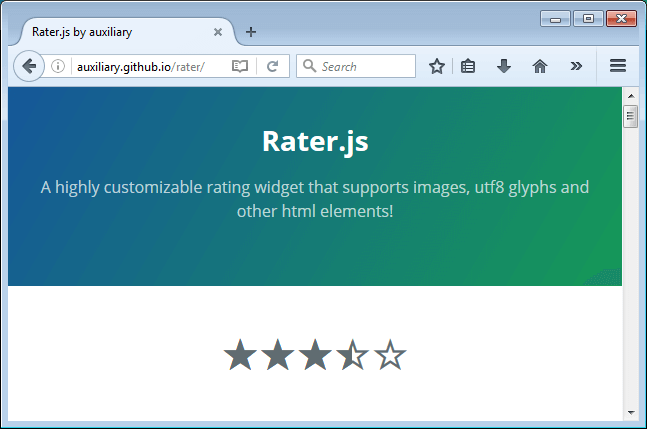Click the scroll down arrow
This screenshot has height=429, width=647.
point(630,412)
